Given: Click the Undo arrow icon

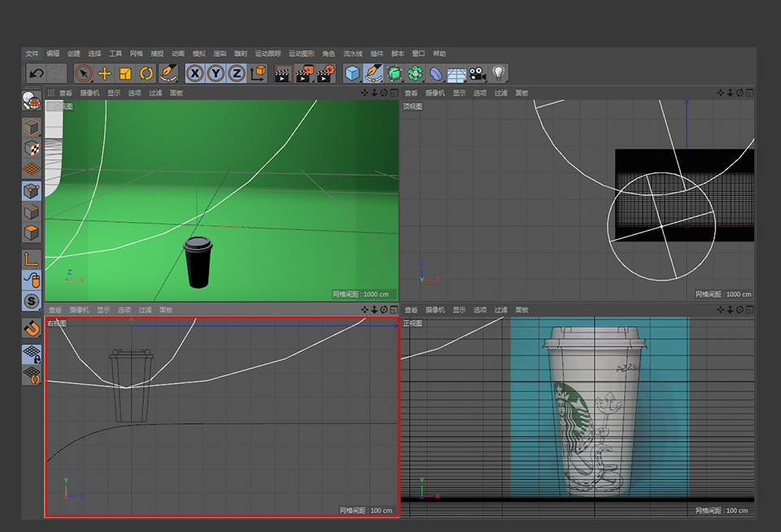Looking at the screenshot, I should [x=36, y=73].
